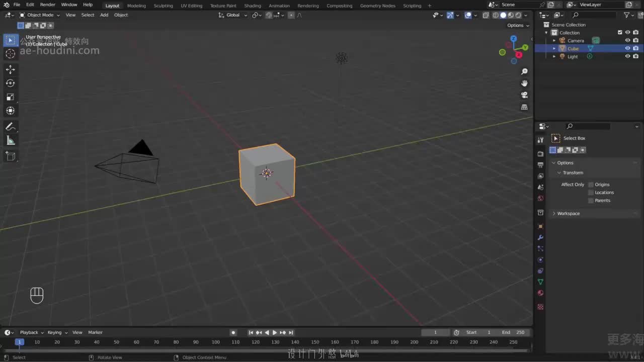Select the Cursor tool in viewport toolbar

coord(10,54)
